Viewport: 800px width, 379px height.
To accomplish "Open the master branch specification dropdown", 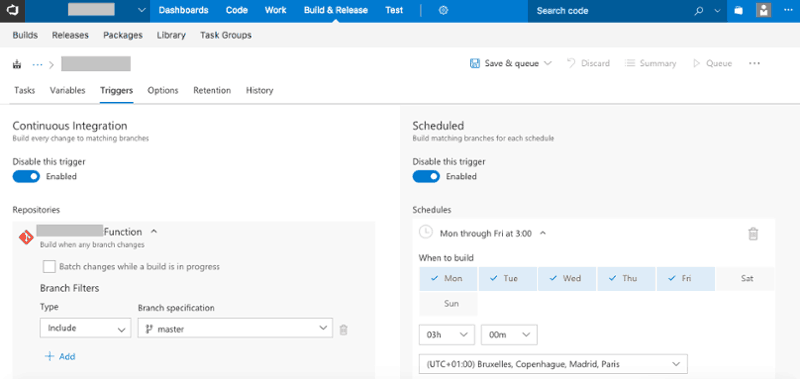I will 235,329.
